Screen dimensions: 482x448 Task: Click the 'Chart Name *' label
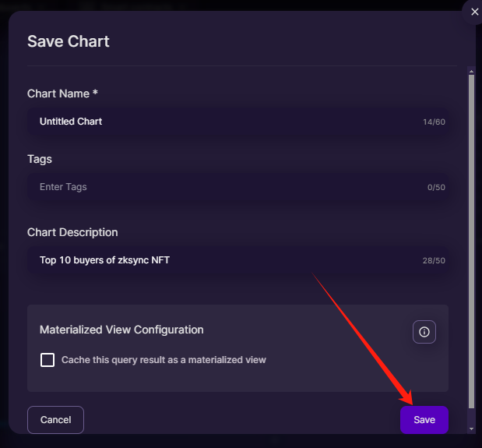(x=62, y=93)
